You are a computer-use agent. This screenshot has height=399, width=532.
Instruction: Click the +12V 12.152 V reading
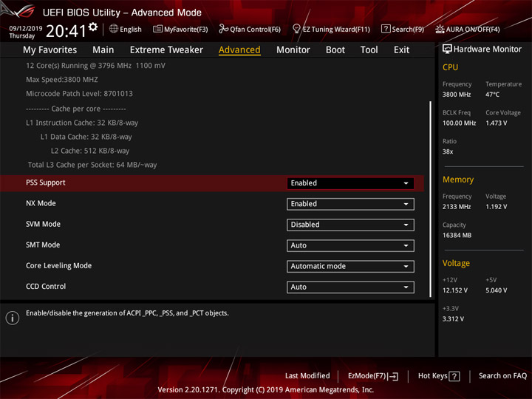[455, 290]
